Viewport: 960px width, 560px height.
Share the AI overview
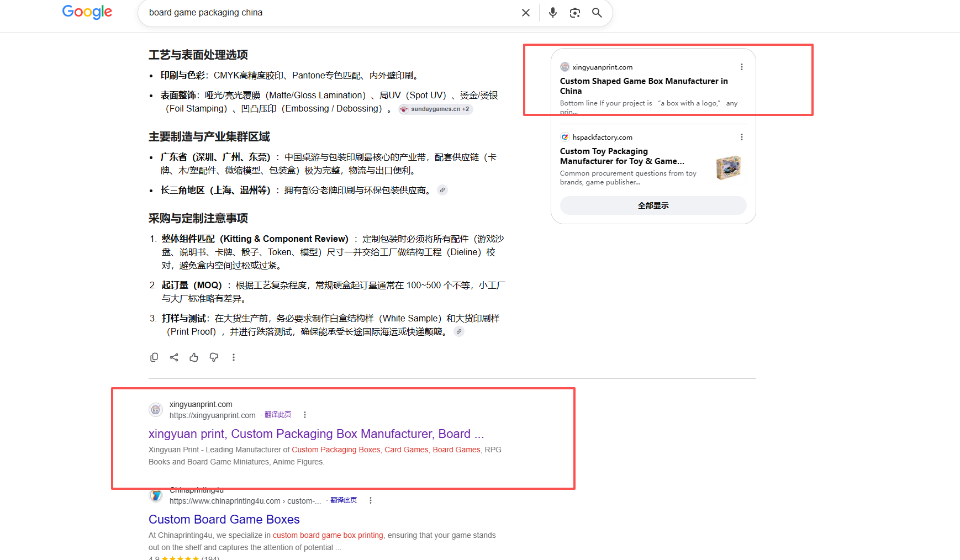(x=174, y=357)
